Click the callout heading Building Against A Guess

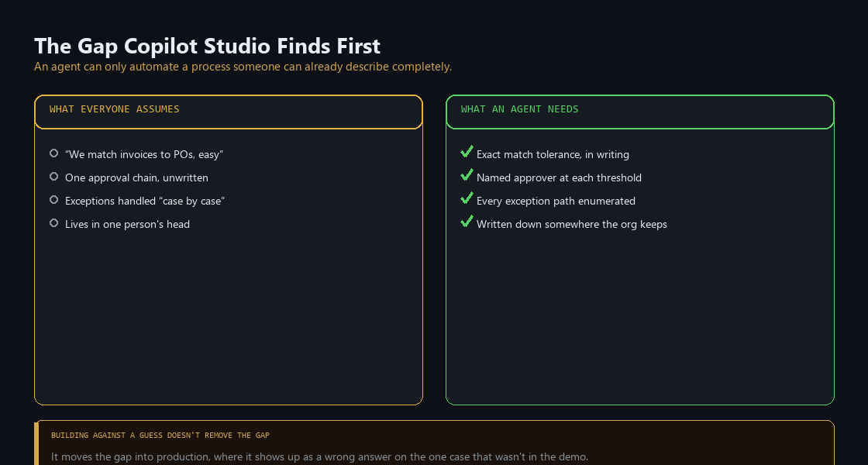pos(160,435)
